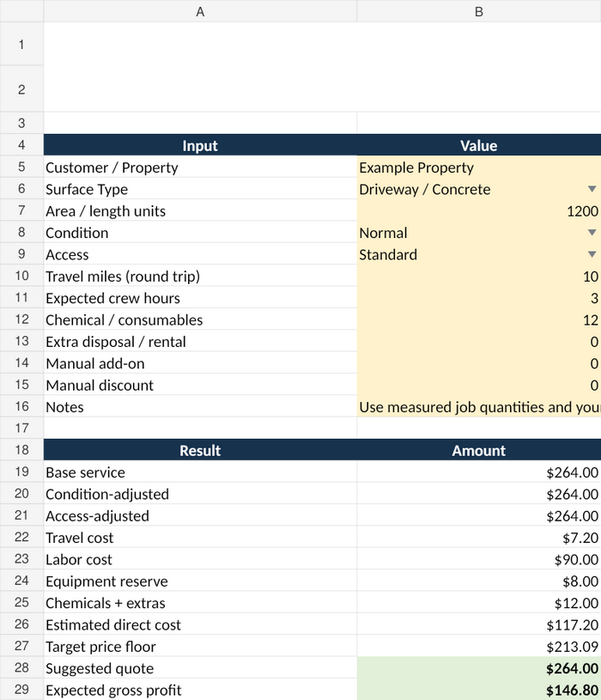
Task: Click the 'Chemicals + extras' label
Action: [106, 603]
